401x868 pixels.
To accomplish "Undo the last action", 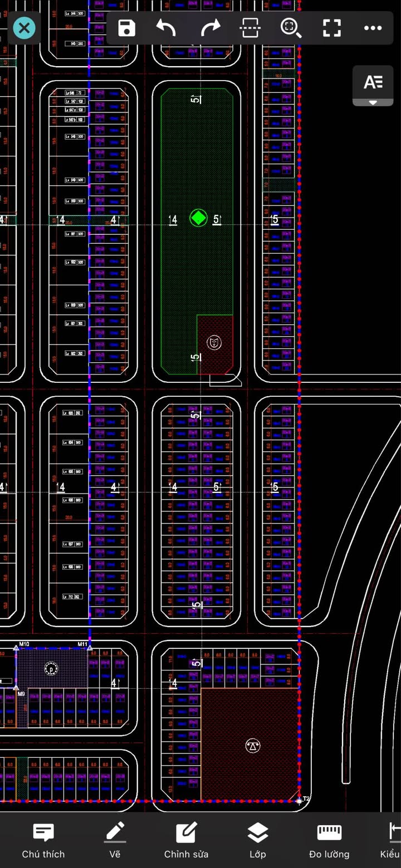I will (166, 28).
